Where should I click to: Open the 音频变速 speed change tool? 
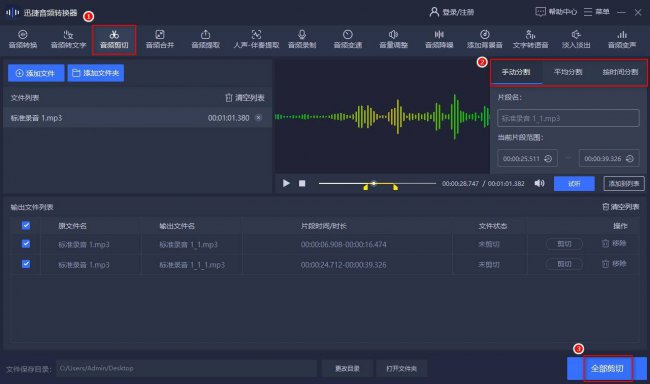point(348,39)
